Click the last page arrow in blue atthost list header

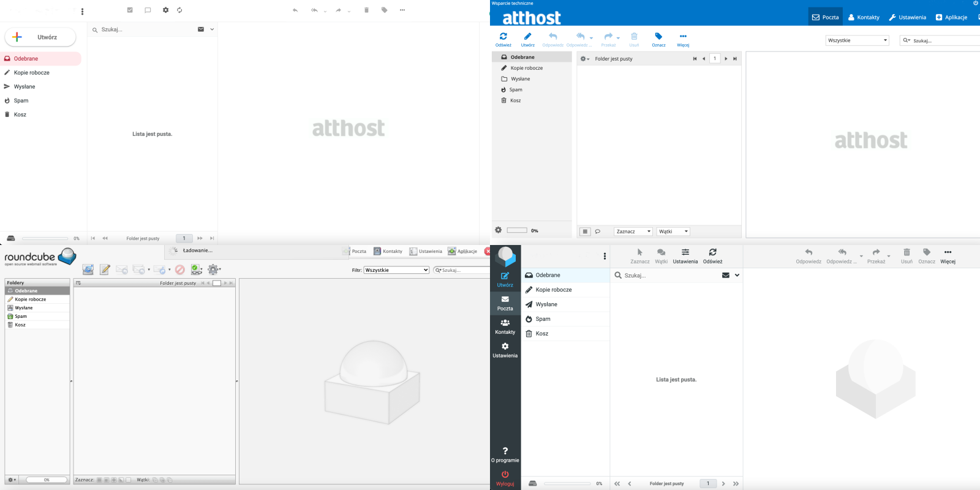click(x=735, y=59)
